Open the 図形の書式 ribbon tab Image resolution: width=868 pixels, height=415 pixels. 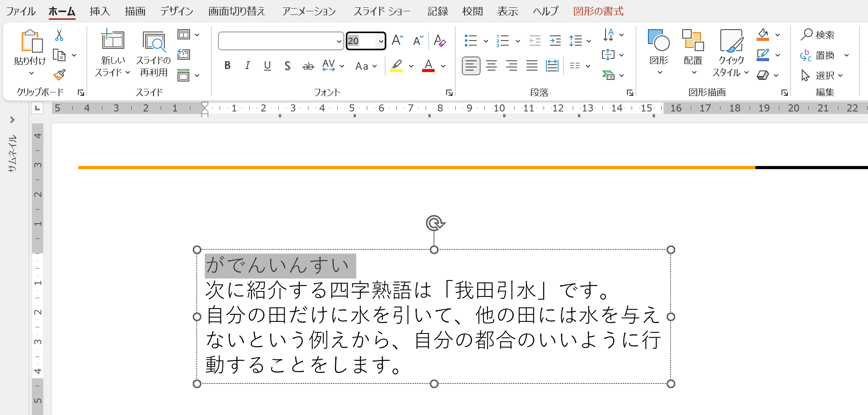(598, 11)
